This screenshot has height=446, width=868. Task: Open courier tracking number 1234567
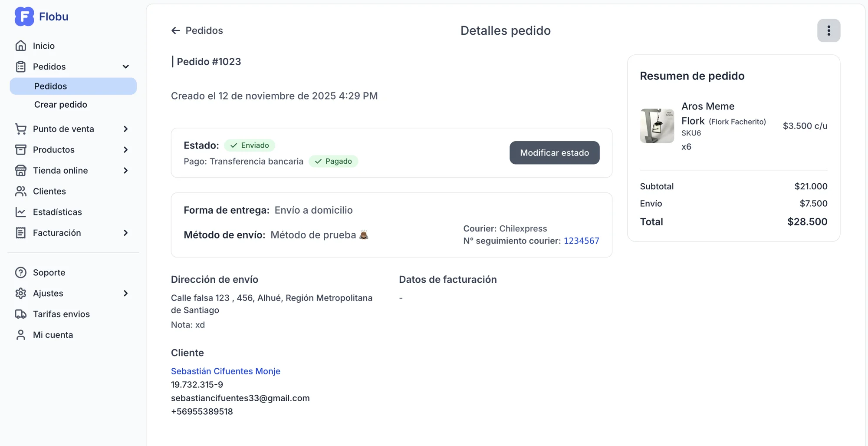pos(581,241)
